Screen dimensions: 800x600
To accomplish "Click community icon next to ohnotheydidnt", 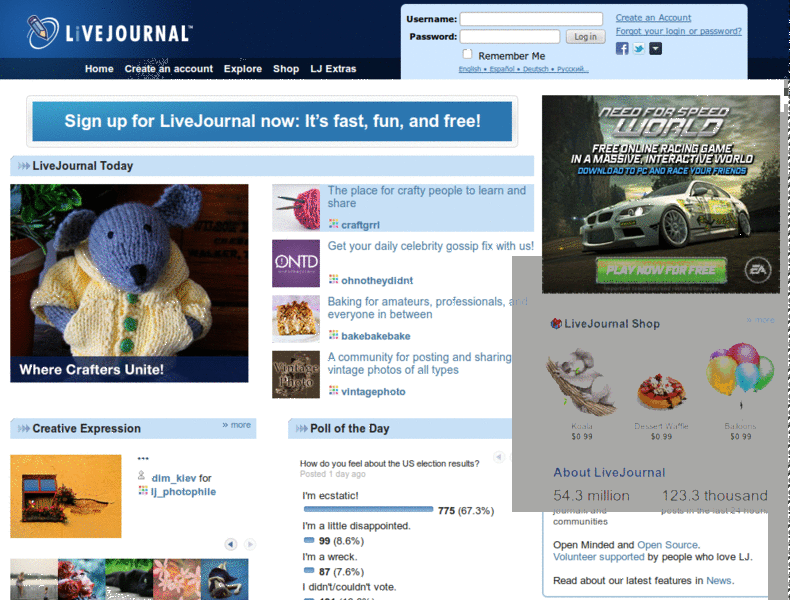I will [x=334, y=279].
